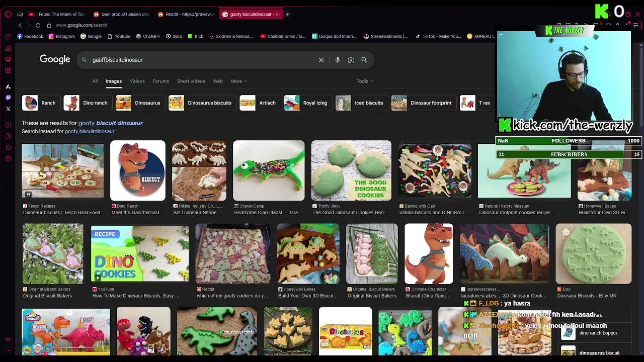Open sidebar History clock icon
Viewport: 644px width, 362px height.
tap(8, 136)
